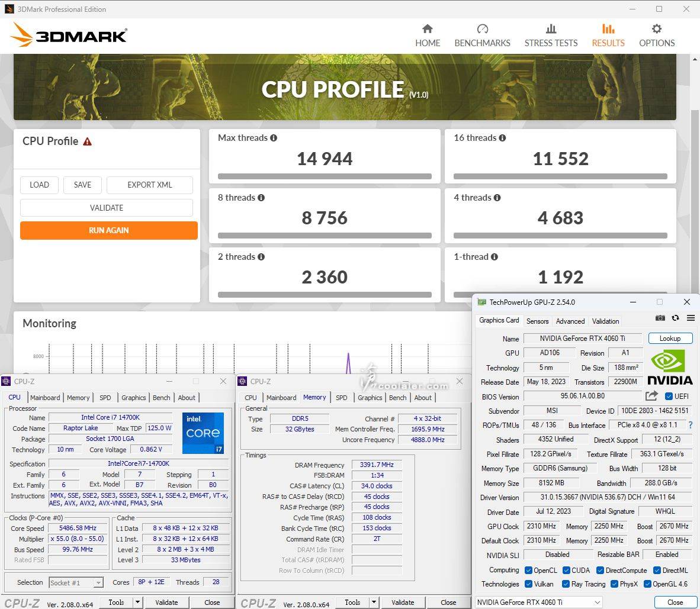Share GPU BIOS using export icon
Viewport: 700px width, 609px height.
651,396
